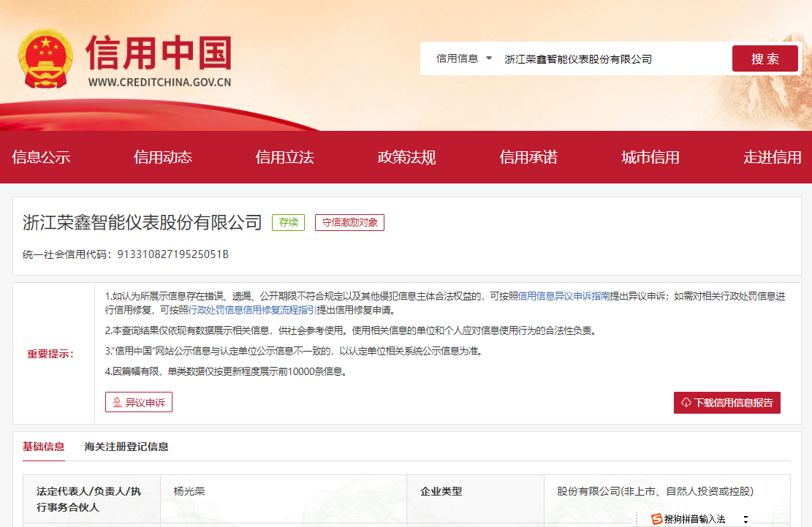The image size is (812, 527).
Task: Visit the 走进信用 page
Action: click(x=772, y=157)
